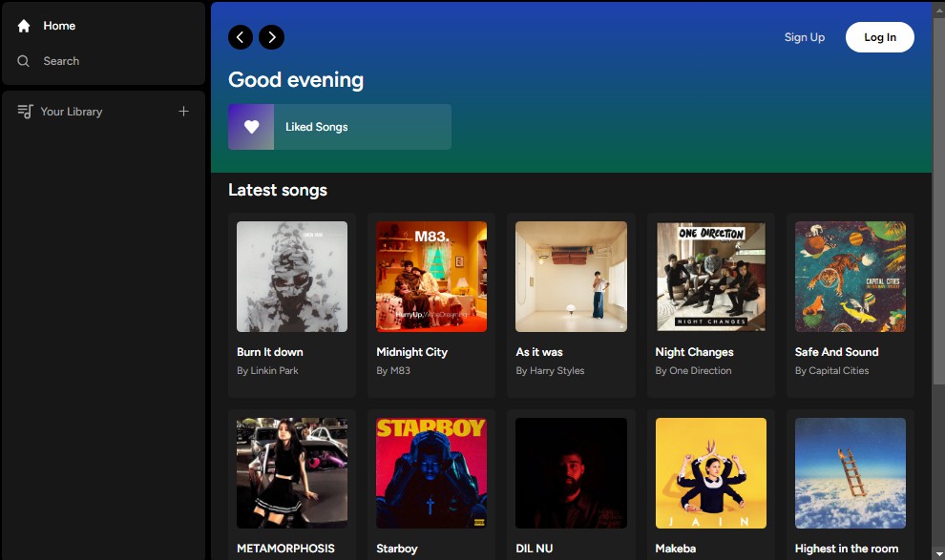Open the Liked Songs playlist card
Viewport: 945px width, 560px height.
tap(340, 127)
